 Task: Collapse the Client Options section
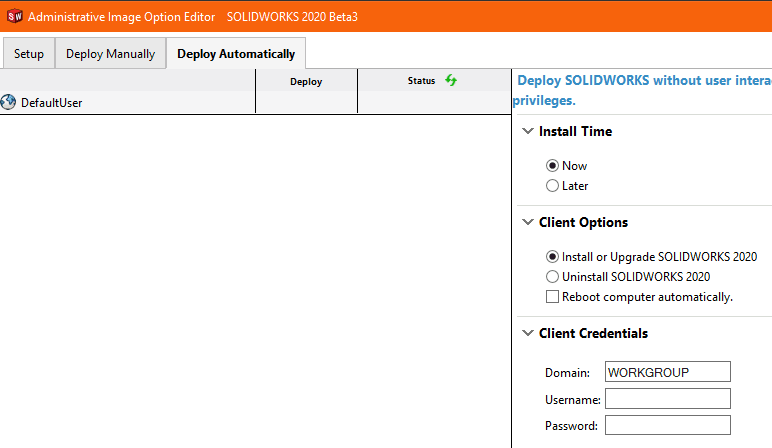[x=528, y=222]
